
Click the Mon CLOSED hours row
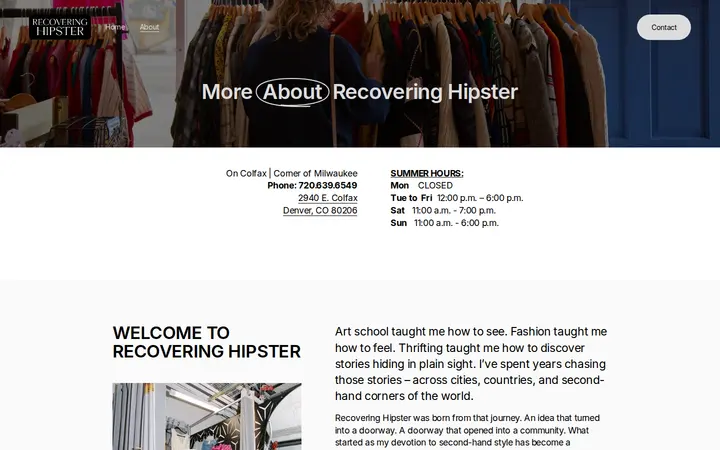(x=422, y=186)
